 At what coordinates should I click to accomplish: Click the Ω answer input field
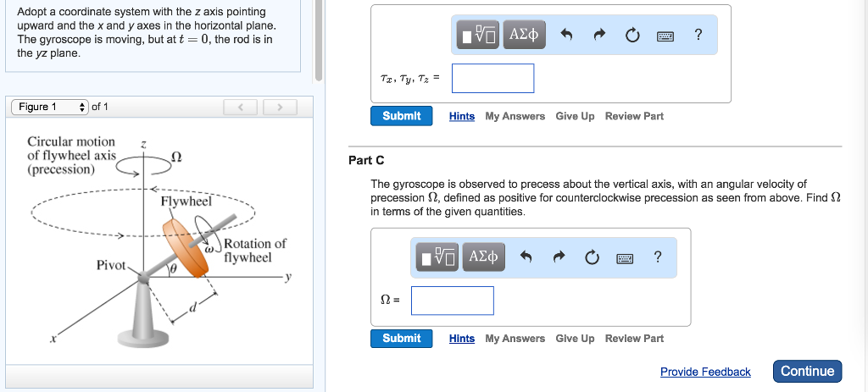click(x=453, y=301)
